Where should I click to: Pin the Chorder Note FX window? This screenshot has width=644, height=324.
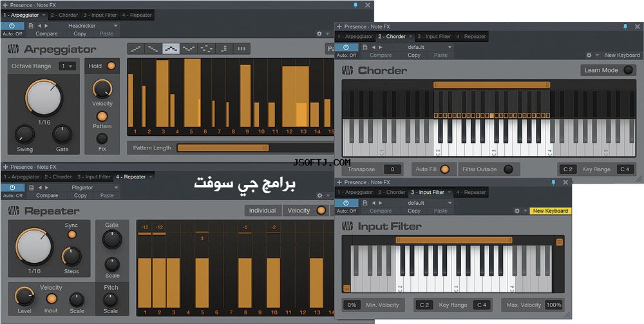(625, 26)
